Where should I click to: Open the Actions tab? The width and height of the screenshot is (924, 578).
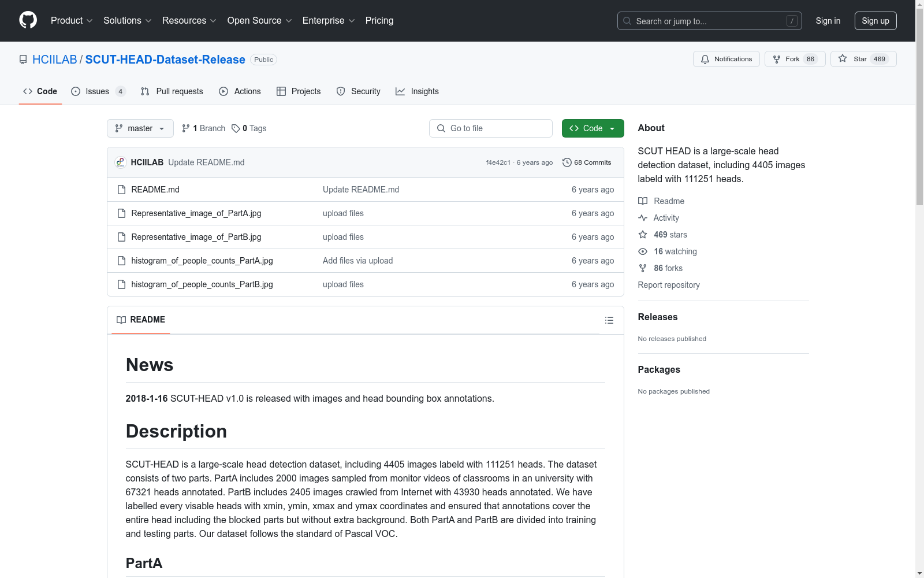[x=240, y=91]
